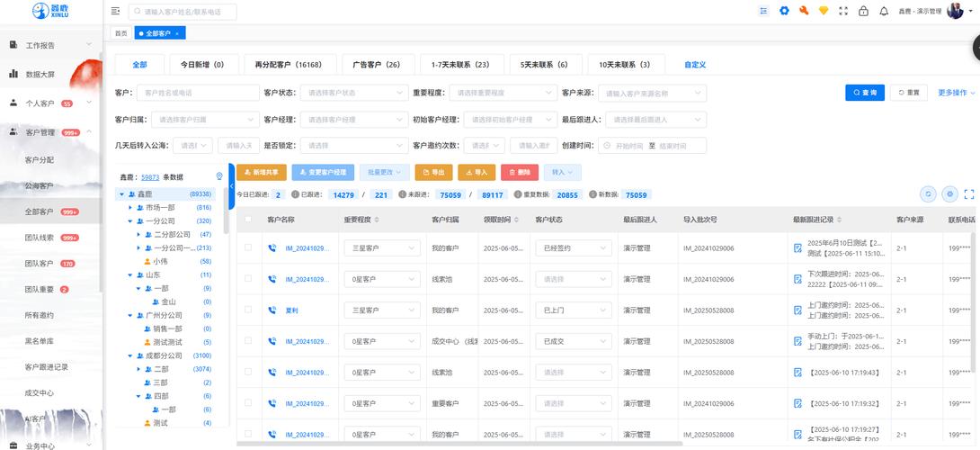Check the row with 下次跟进时间 record
Screen dimensions: 980x450
click(248, 278)
